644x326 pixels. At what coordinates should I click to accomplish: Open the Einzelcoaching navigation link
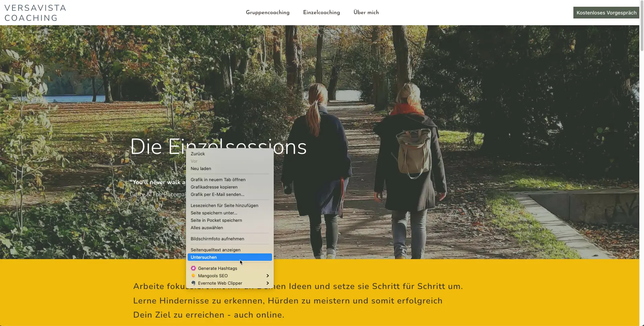321,12
